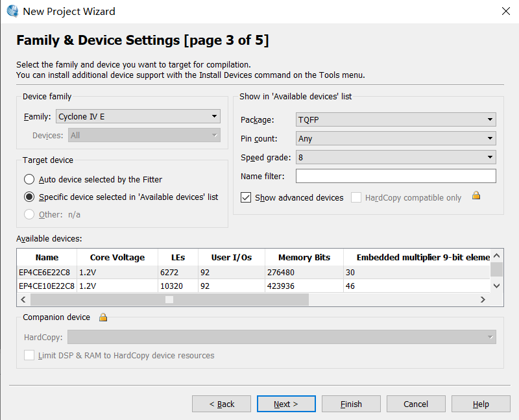Click inside the Name filter text field
This screenshot has height=420, width=519.
395,176
